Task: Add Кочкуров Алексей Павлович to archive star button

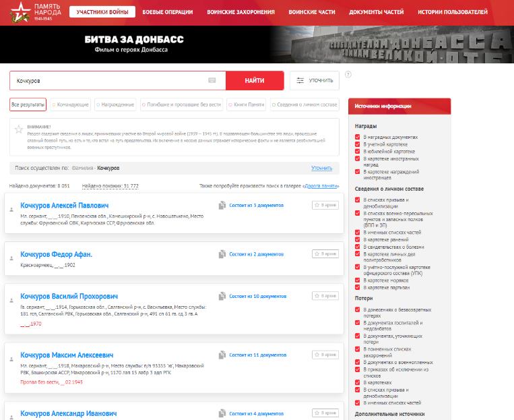Action: 325,205
